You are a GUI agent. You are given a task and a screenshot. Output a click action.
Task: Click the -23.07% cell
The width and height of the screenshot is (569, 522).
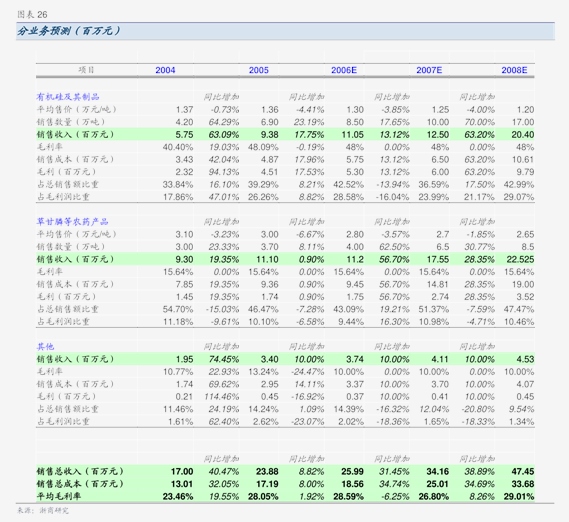tap(308, 422)
